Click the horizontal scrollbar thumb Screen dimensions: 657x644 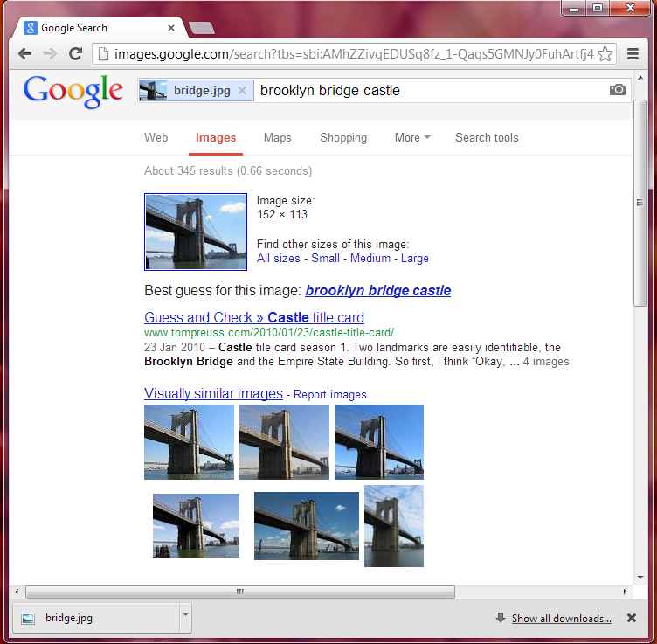click(x=240, y=592)
